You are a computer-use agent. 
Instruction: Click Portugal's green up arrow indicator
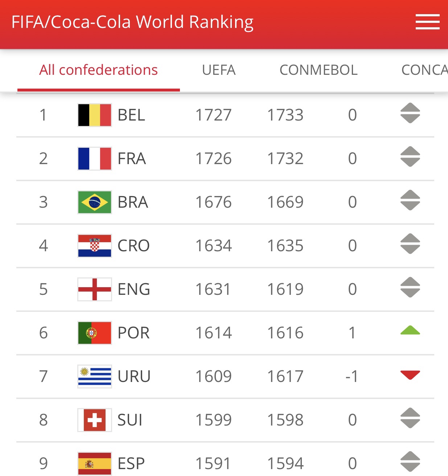[410, 330]
